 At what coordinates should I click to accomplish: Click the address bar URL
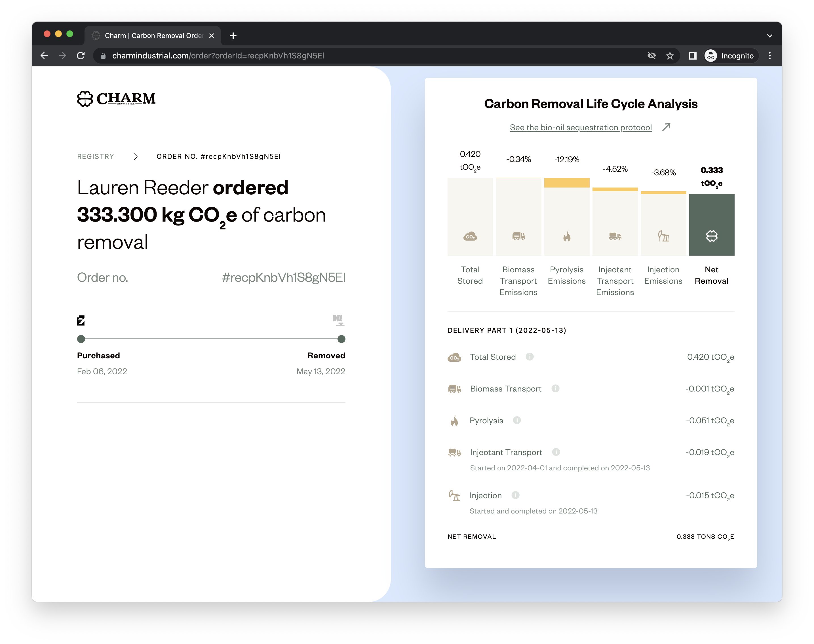[x=218, y=55]
